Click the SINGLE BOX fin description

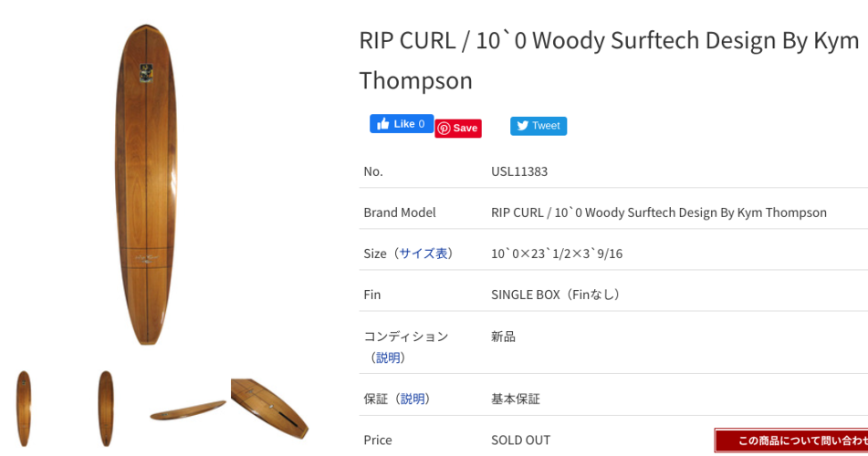tap(556, 295)
